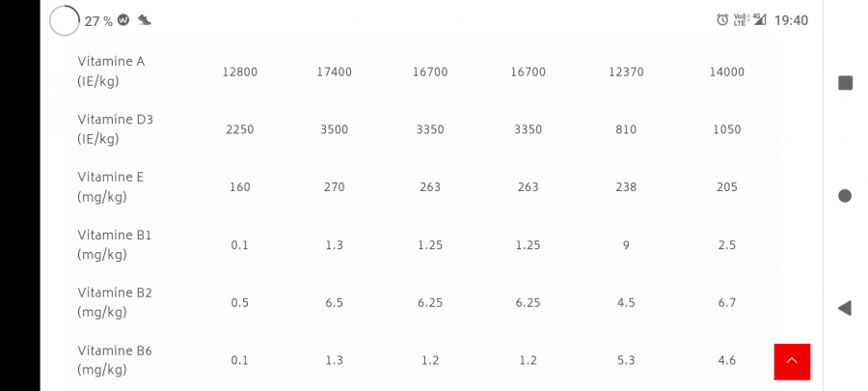The height and width of the screenshot is (391, 868).
Task: Select the Vitamine E (mg/kg) row label
Action: point(111,186)
